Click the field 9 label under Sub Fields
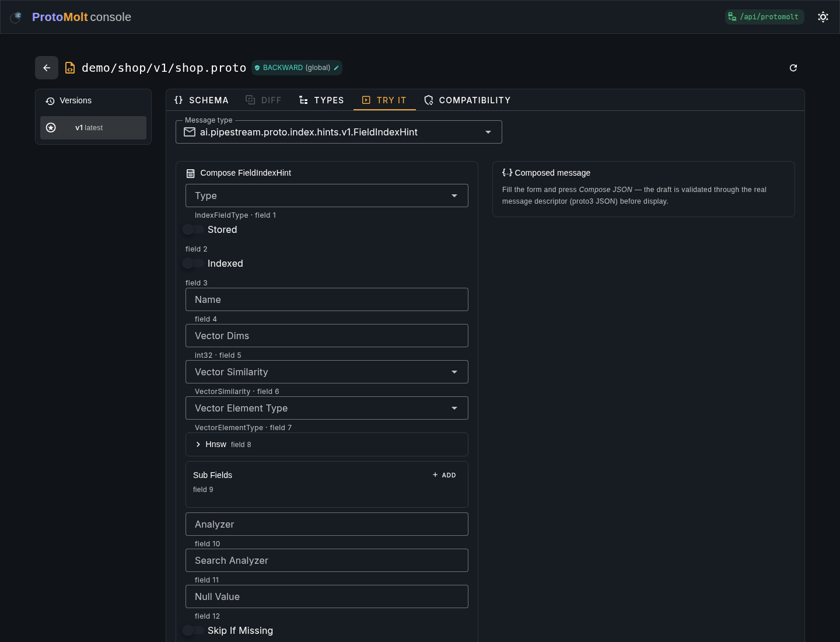Screen dimensions: 840x642 203,490
